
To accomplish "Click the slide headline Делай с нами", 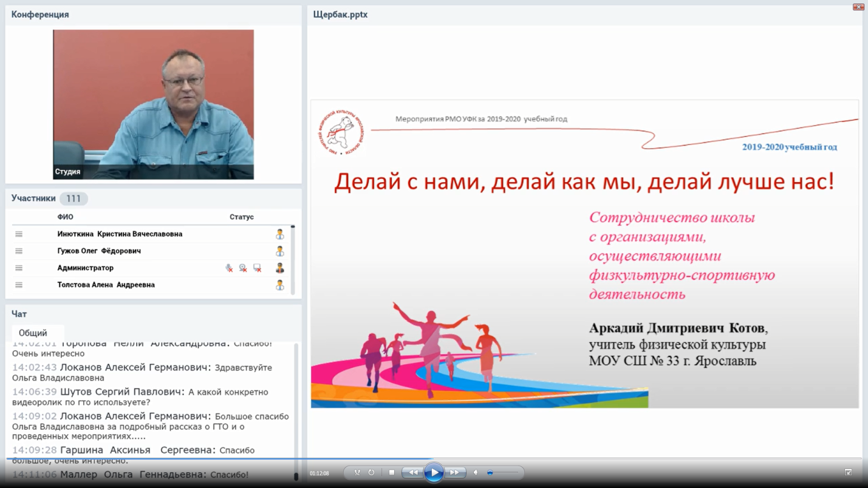I will coord(584,182).
